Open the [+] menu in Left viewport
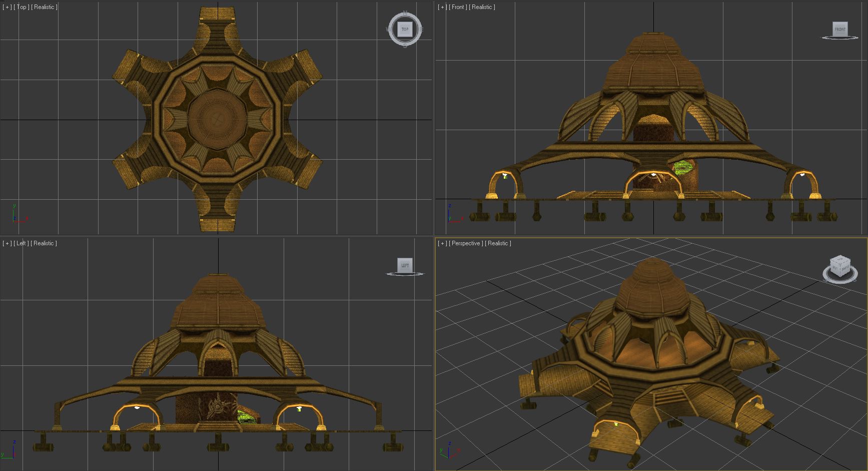Image resolution: width=868 pixels, height=471 pixels. pos(7,243)
